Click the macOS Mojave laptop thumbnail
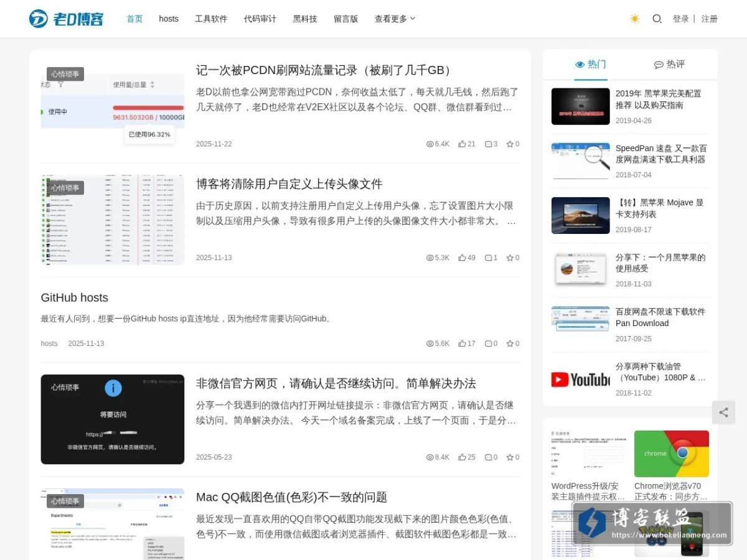Viewport: 747px width, 560px height. (580, 215)
